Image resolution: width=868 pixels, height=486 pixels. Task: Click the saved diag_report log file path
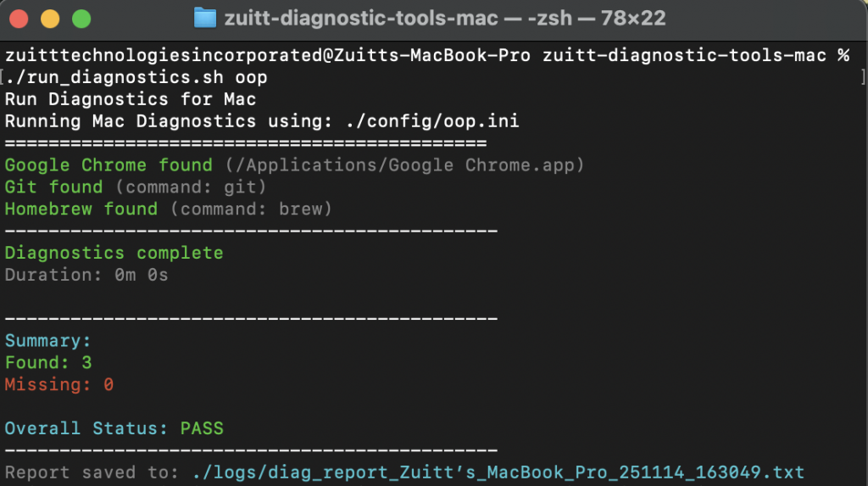point(493,472)
